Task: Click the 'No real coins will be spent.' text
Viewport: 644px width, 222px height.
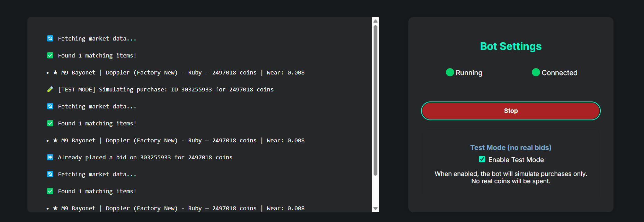Action: (x=511, y=181)
